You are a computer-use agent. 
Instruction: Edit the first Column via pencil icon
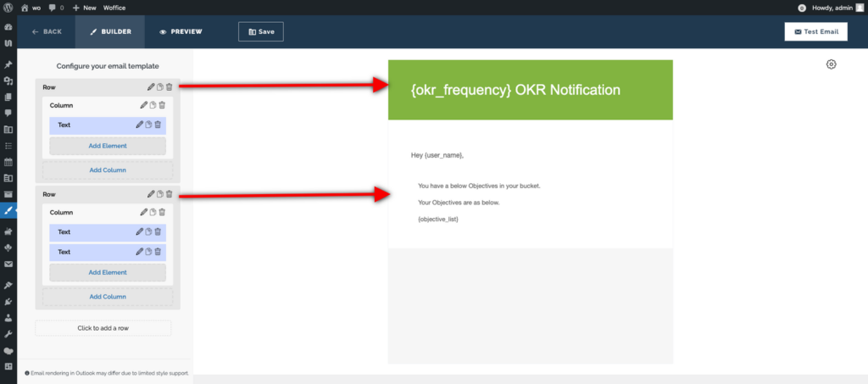tap(143, 105)
